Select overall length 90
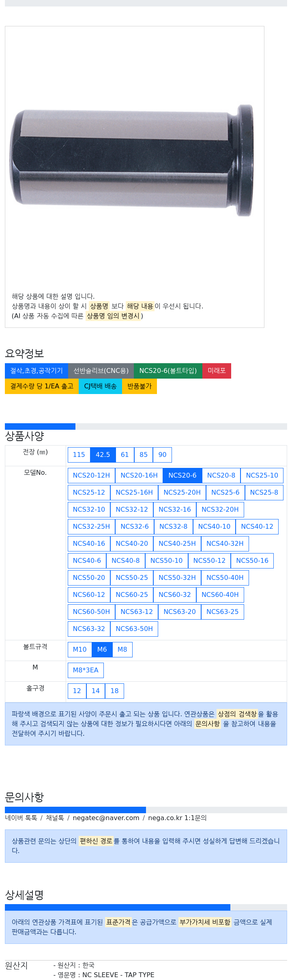The image size is (292, 980). [x=163, y=455]
